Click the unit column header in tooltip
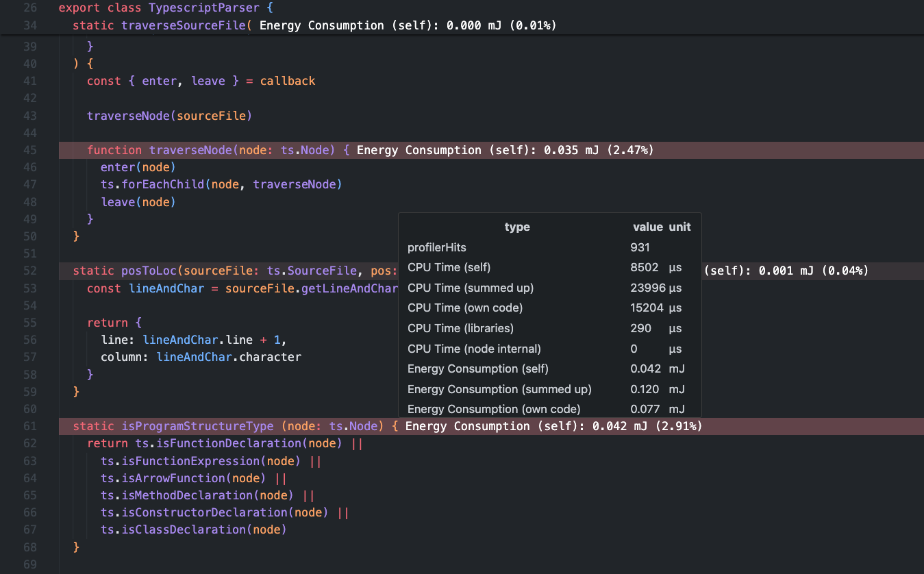924x574 pixels. click(679, 227)
